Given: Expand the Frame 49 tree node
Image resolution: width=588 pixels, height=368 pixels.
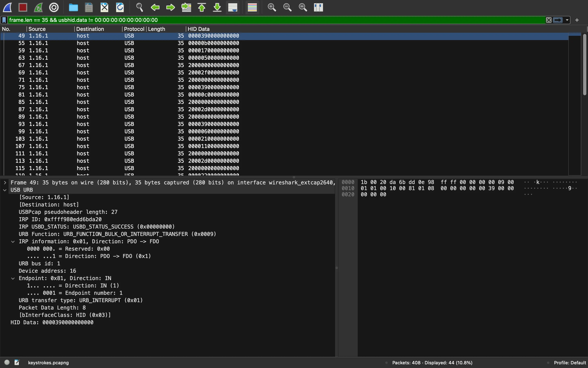Looking at the screenshot, I should coord(5,183).
